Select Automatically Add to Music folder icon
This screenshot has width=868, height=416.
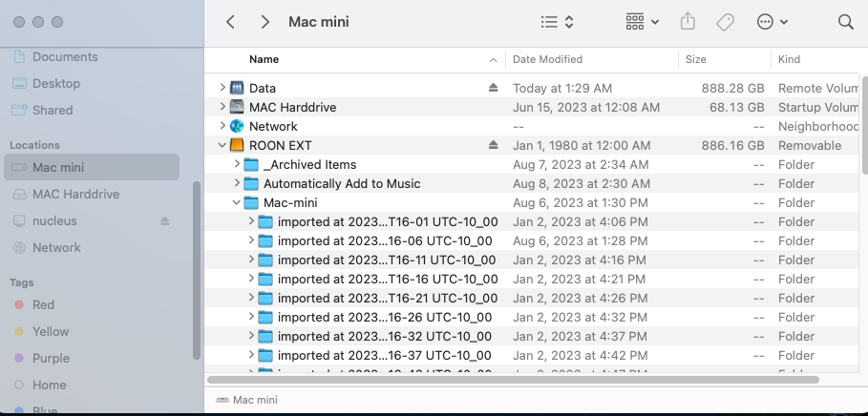pyautogui.click(x=251, y=183)
